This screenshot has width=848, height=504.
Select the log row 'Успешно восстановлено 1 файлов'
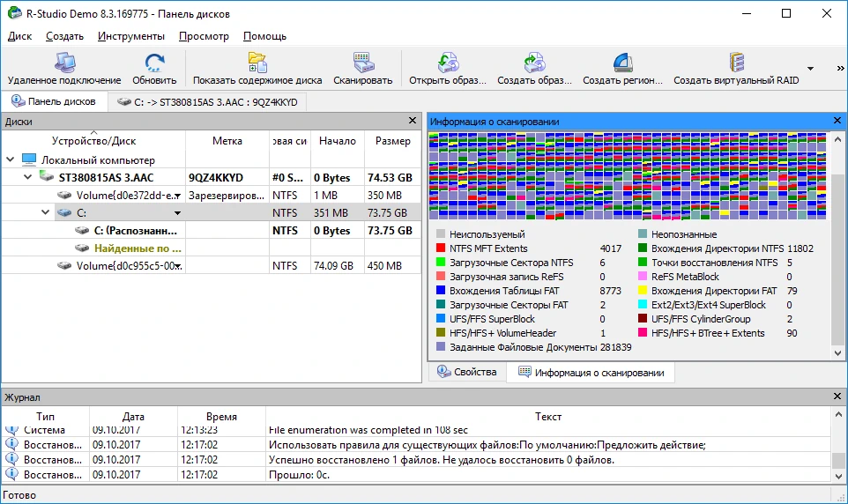coord(416,460)
